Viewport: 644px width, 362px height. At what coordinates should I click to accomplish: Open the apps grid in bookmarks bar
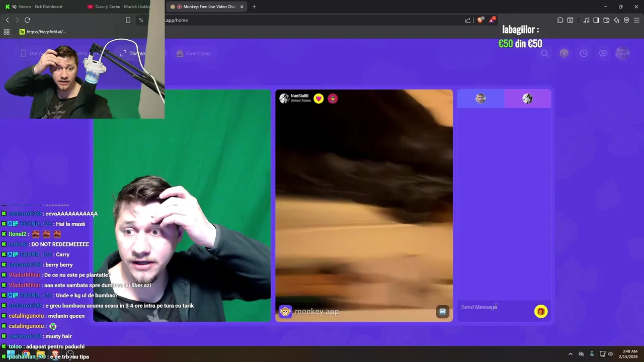7,32
